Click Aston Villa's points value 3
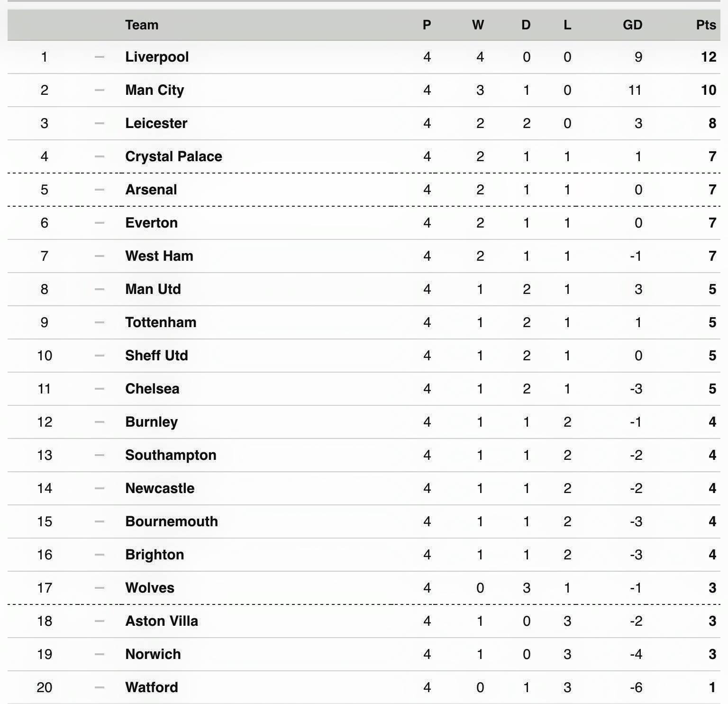 712,621
